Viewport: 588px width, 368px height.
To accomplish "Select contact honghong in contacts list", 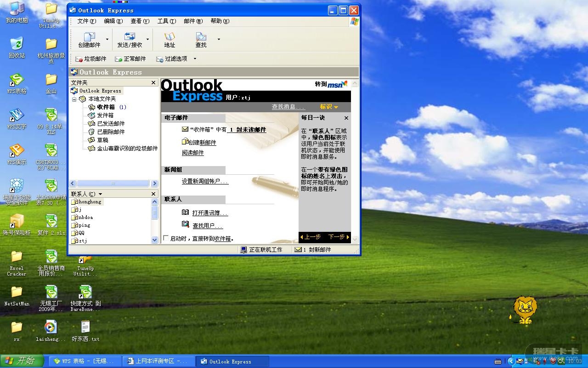I will click(86, 201).
